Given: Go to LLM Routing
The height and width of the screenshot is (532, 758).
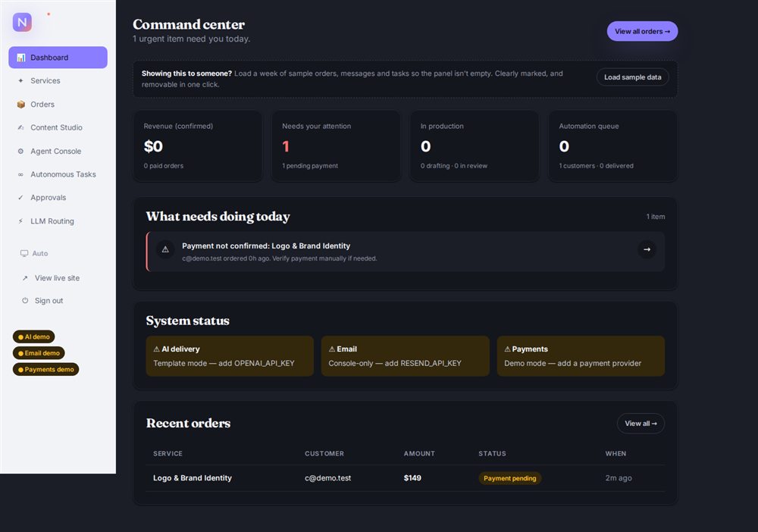Looking at the screenshot, I should 58,221.
